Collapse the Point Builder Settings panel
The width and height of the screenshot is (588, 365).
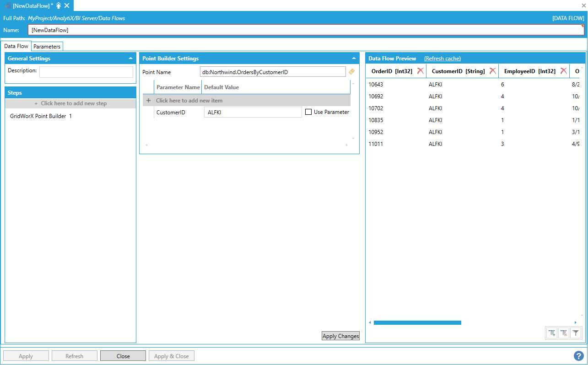(x=354, y=59)
